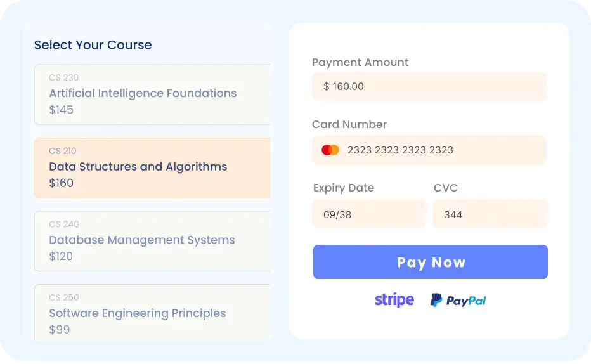Click the "Expiry Date" label
Screen dimensions: 591x364
tap(344, 188)
